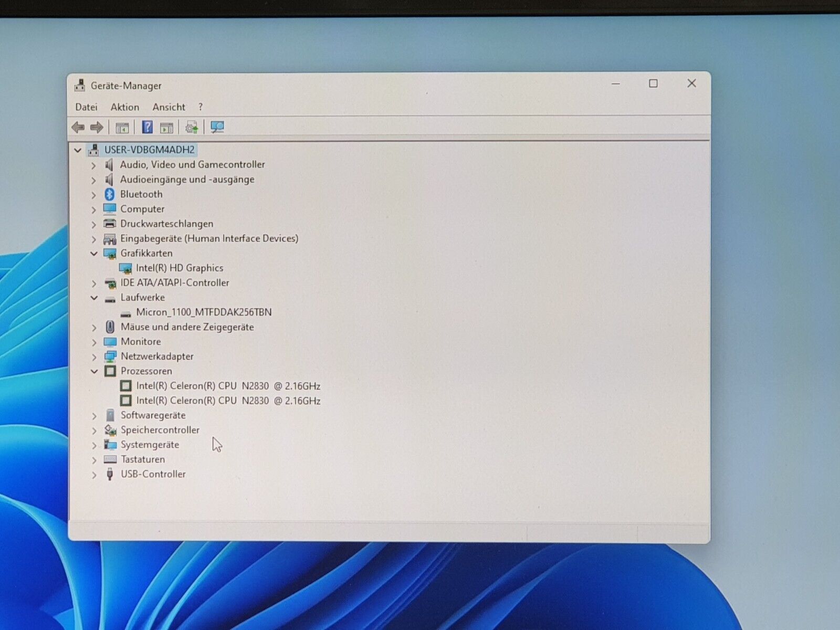The image size is (840, 630).
Task: Expand the USB-Controller category
Action: tap(94, 475)
